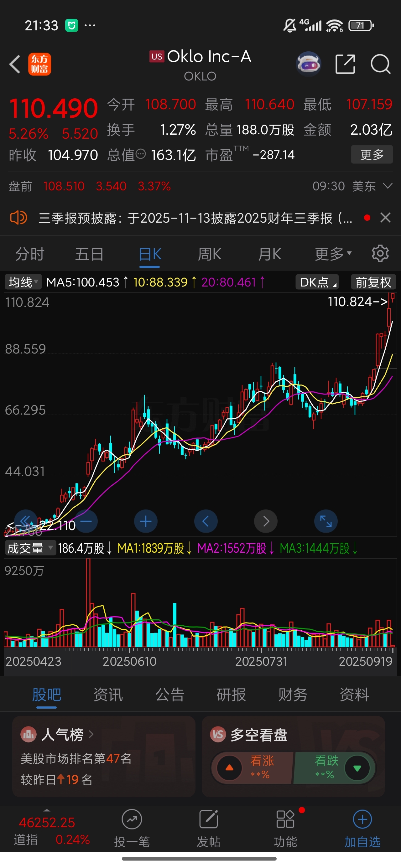Open the 公告 tab
401x868 pixels.
tap(169, 695)
